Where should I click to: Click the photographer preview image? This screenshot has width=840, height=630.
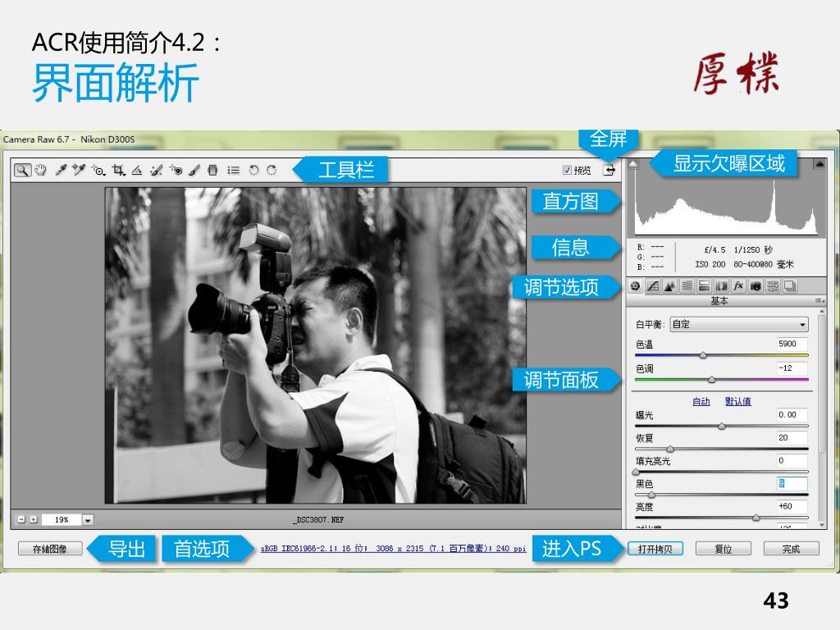pos(316,345)
